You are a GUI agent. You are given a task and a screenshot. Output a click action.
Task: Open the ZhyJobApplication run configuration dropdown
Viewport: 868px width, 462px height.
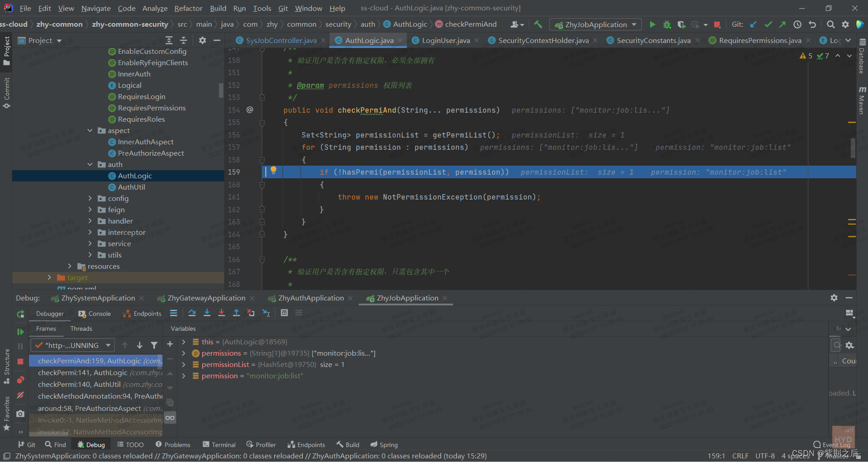[x=595, y=24]
